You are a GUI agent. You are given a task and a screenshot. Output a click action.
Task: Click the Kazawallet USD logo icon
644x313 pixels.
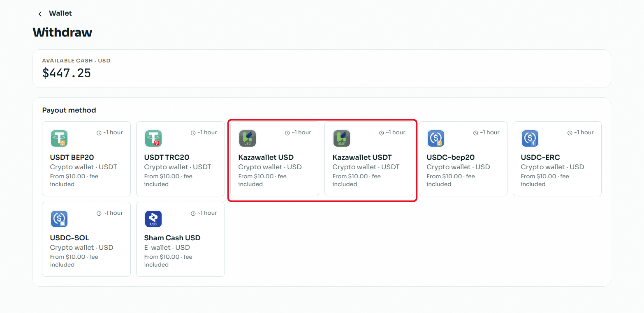pyautogui.click(x=248, y=138)
